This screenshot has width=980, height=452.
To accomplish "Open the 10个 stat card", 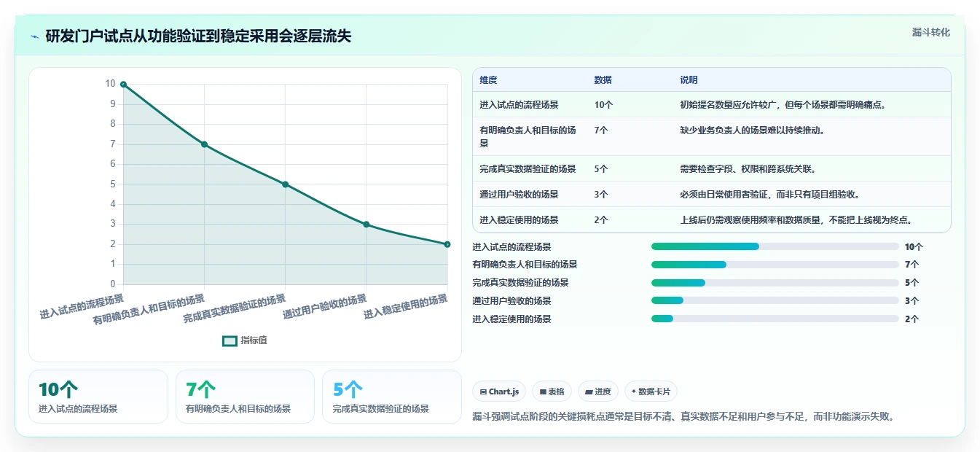I will 98,397.
